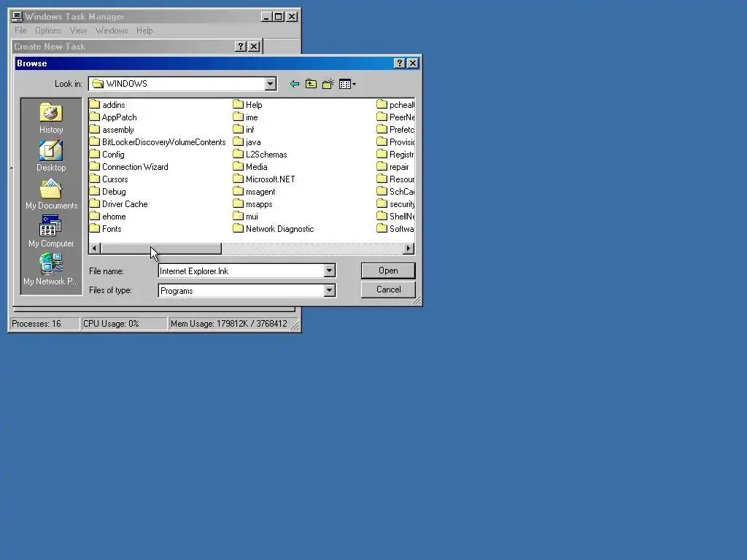The image size is (747, 560).
Task: Select the Network Diagnostic folder
Action: (x=274, y=228)
